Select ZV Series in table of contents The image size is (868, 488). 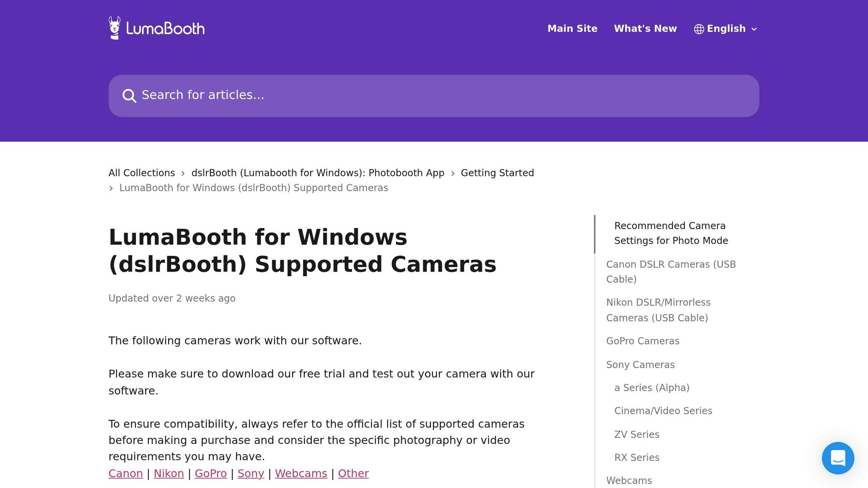[637, 435]
